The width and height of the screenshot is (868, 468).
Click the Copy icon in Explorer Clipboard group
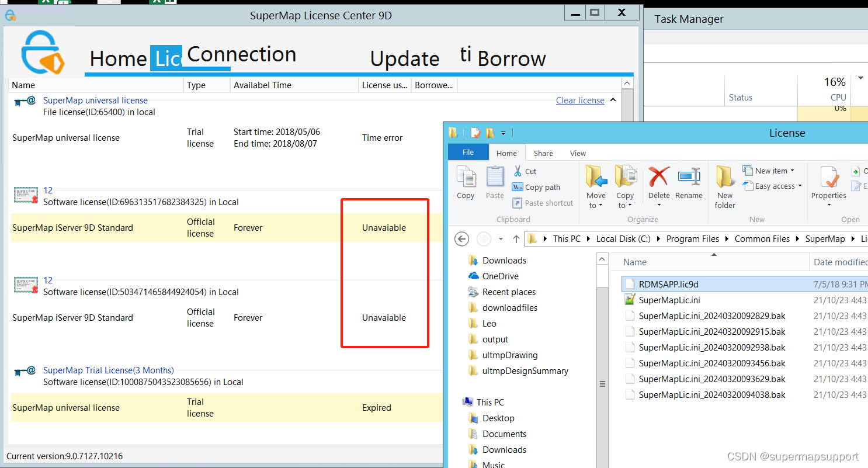tap(466, 176)
